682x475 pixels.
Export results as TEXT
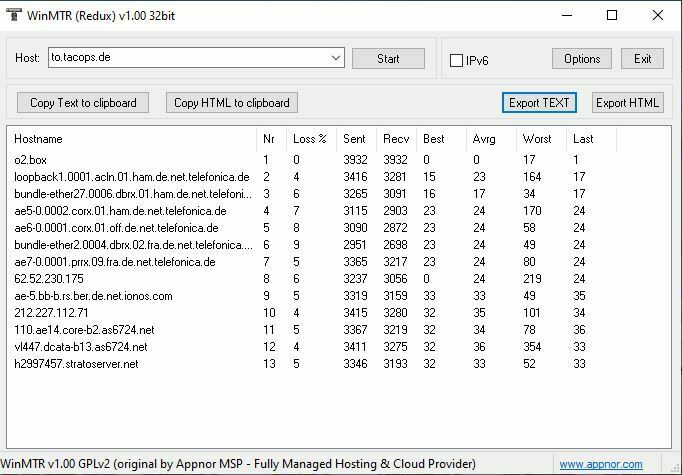pyautogui.click(x=539, y=103)
